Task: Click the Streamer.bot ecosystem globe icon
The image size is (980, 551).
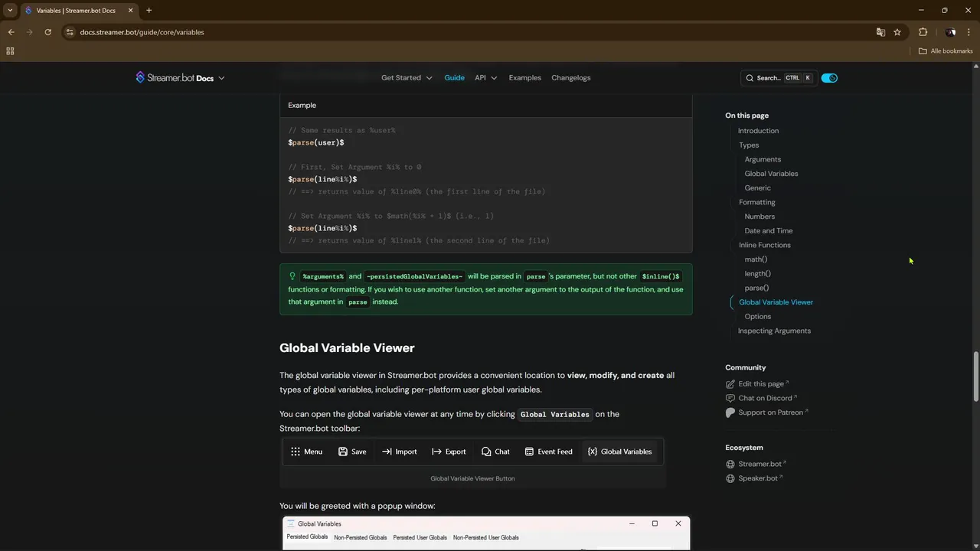Action: click(730, 464)
